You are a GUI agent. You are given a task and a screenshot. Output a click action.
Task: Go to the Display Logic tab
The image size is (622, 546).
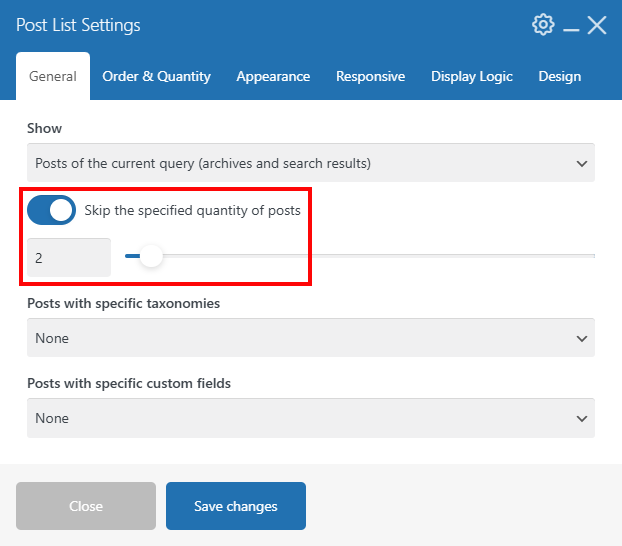pos(472,76)
